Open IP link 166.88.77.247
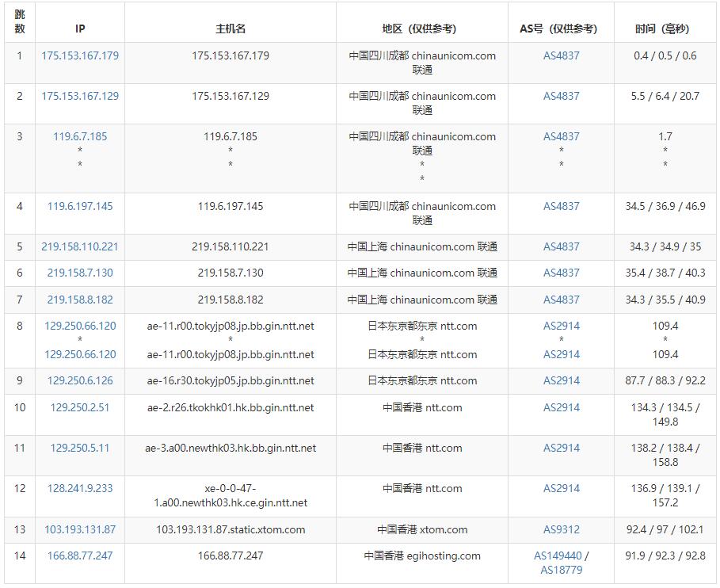This screenshot has height=588, width=720. [x=80, y=556]
